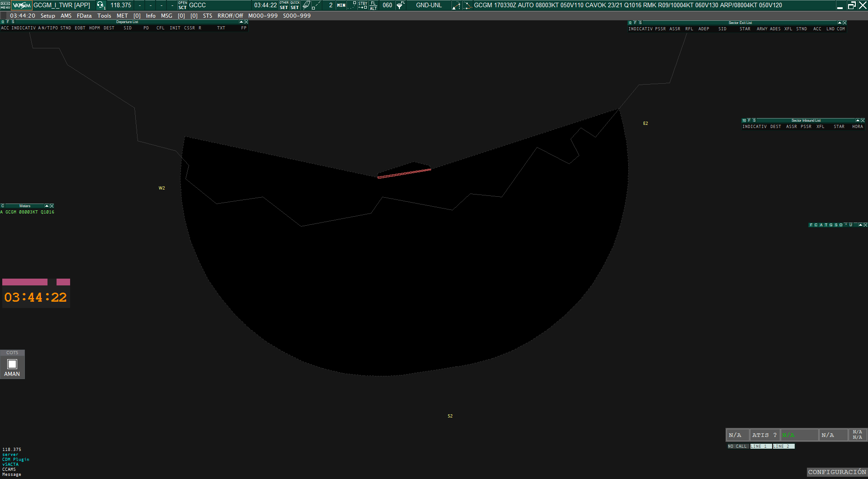This screenshot has width=868, height=479.
Task: Open the MET menu
Action: (122, 16)
